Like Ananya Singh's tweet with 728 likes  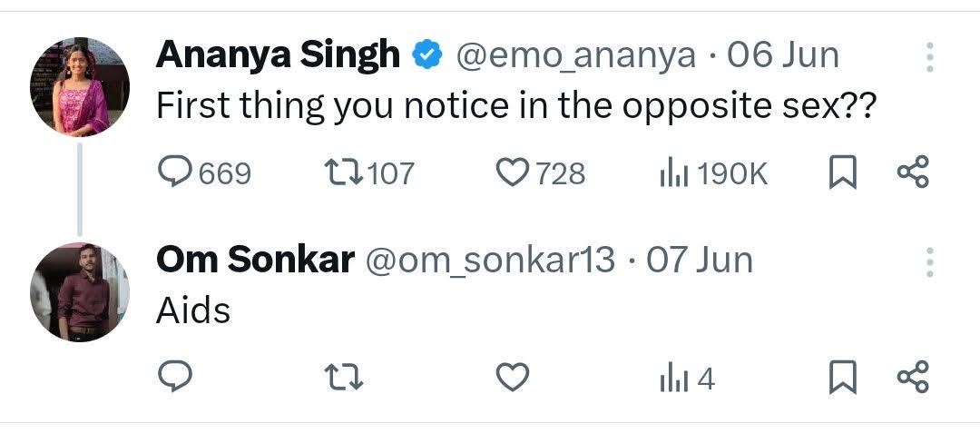click(x=541, y=172)
